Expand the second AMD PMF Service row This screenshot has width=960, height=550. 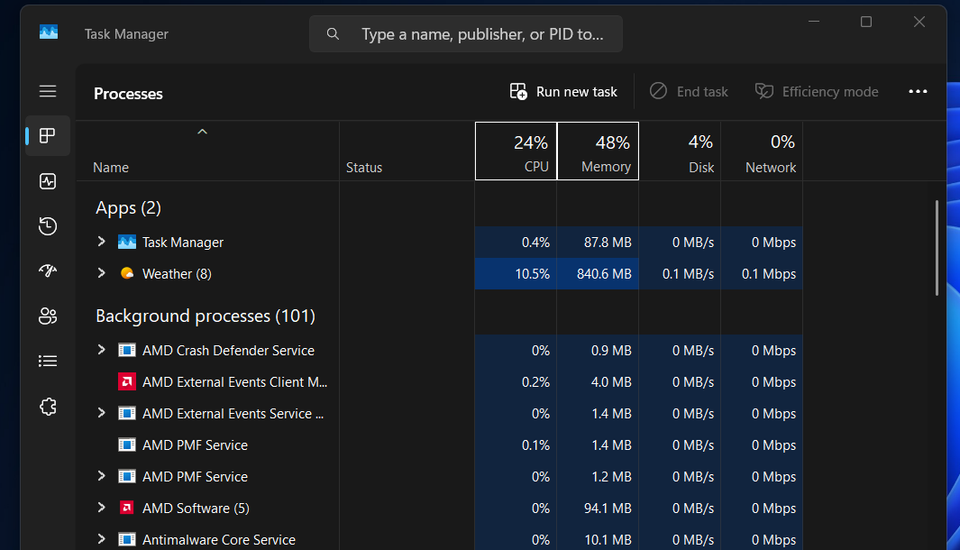coord(102,476)
